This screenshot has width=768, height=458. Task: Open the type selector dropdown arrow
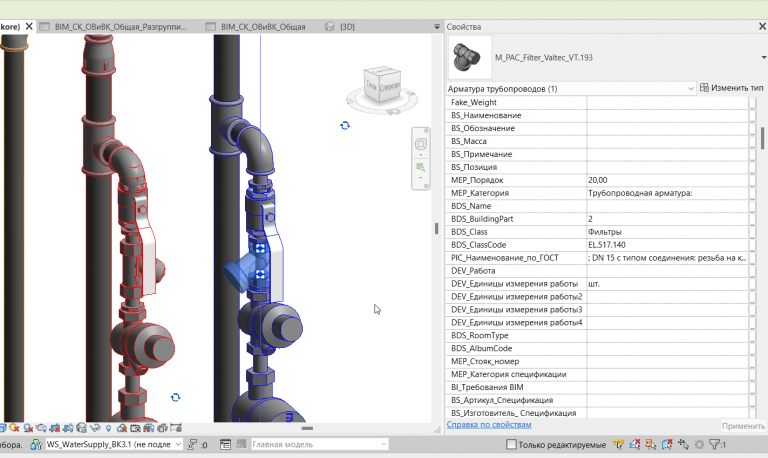coord(764,58)
